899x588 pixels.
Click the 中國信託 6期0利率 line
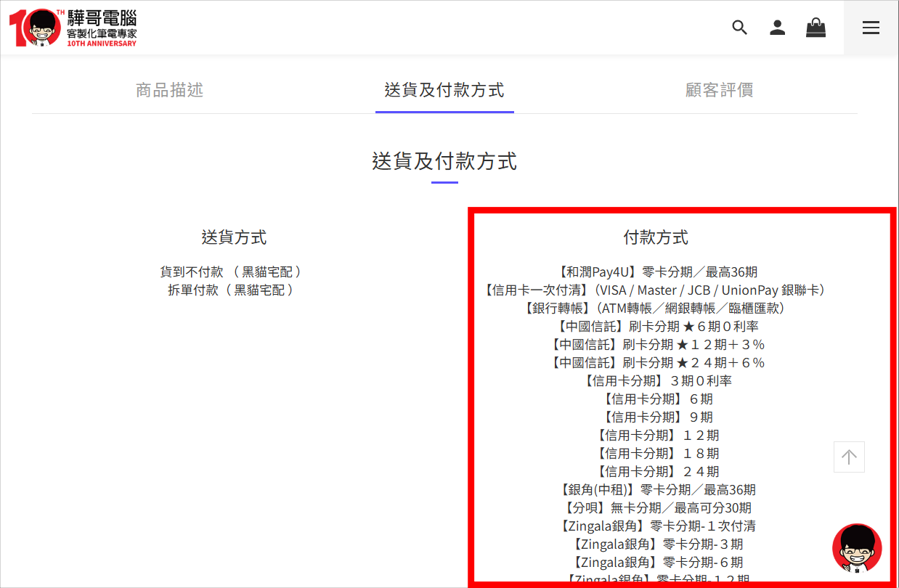coord(656,327)
